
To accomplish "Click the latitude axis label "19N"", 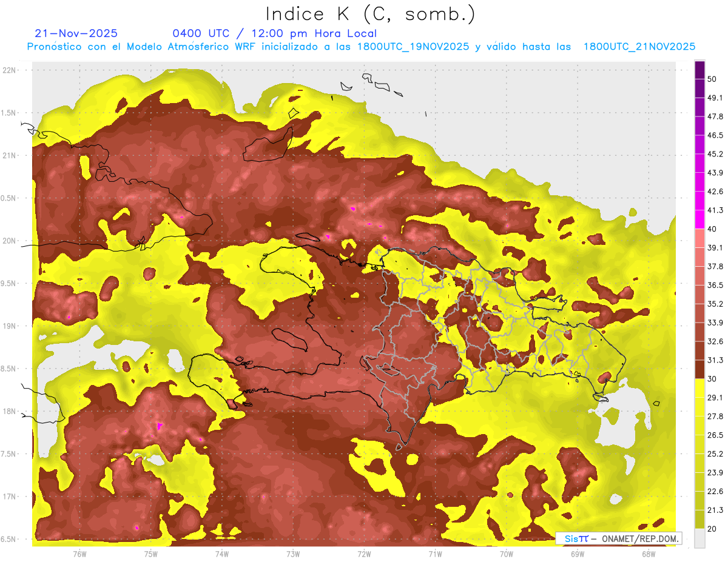I will (9, 326).
